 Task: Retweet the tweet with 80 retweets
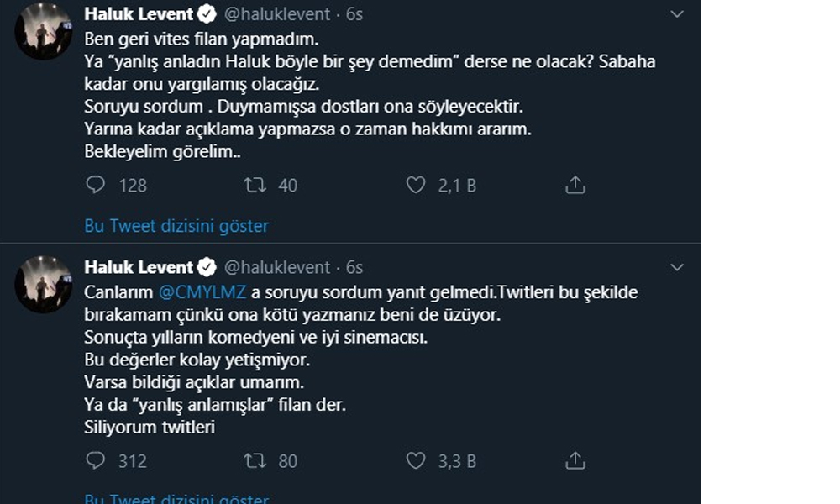coord(255,460)
